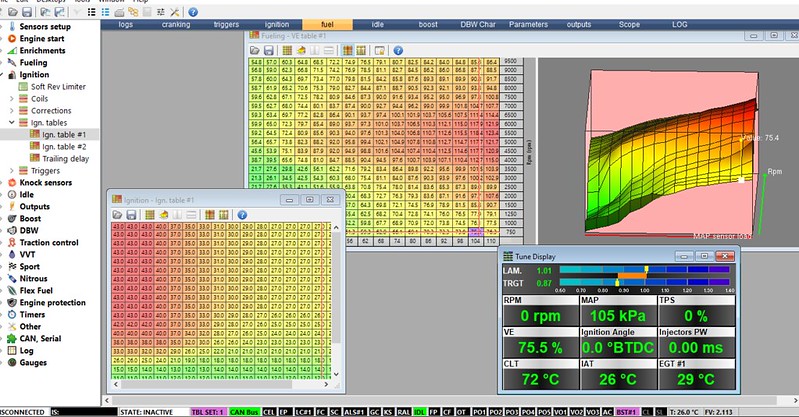Open the Gauges item in sidebar

coord(33,362)
